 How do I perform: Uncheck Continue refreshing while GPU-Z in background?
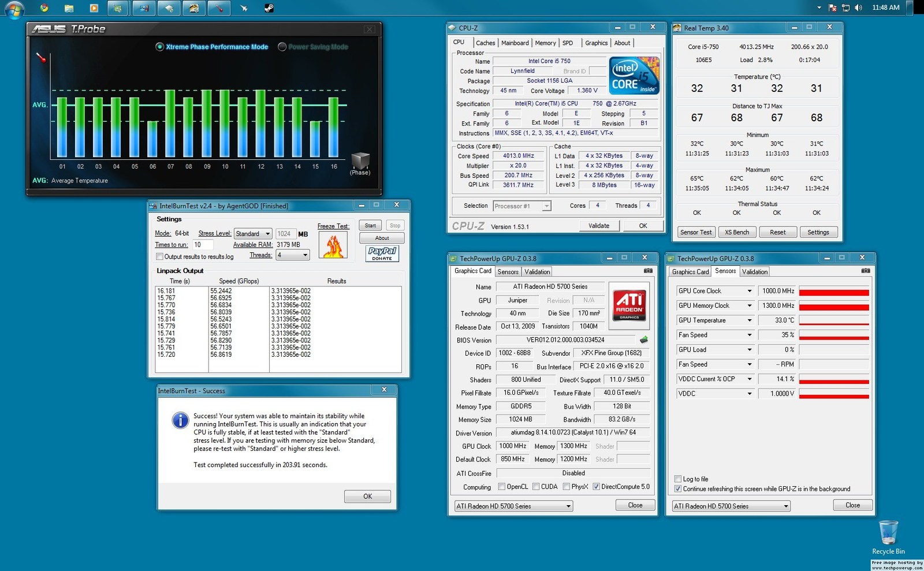coord(678,488)
